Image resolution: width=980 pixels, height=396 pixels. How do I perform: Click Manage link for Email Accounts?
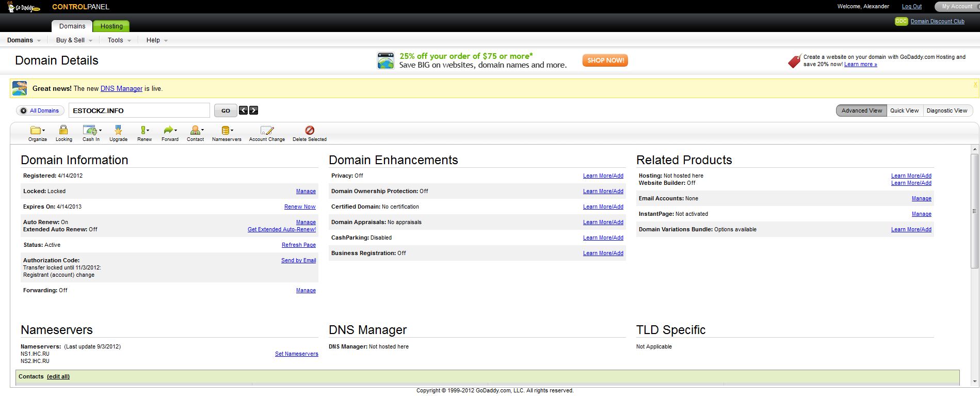(922, 198)
